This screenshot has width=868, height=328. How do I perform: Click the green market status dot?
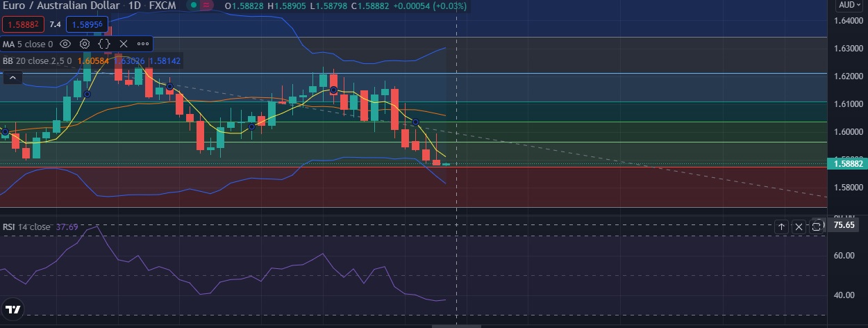(194, 5)
